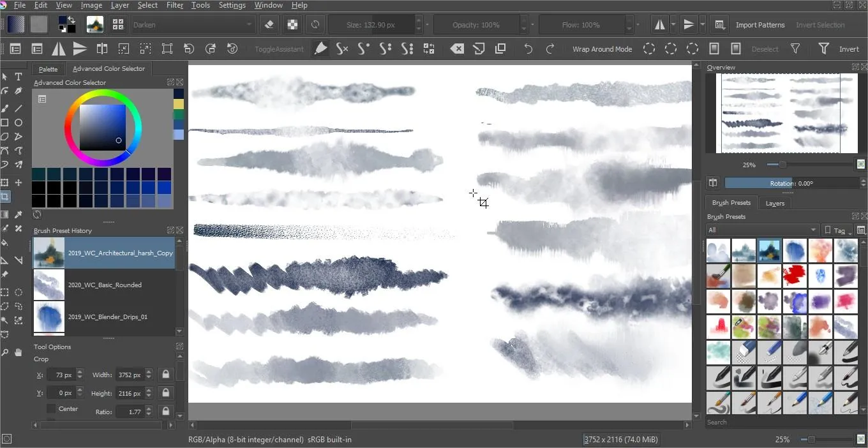
Task: Enable the Center checkbox in Crop options
Action: click(52, 408)
